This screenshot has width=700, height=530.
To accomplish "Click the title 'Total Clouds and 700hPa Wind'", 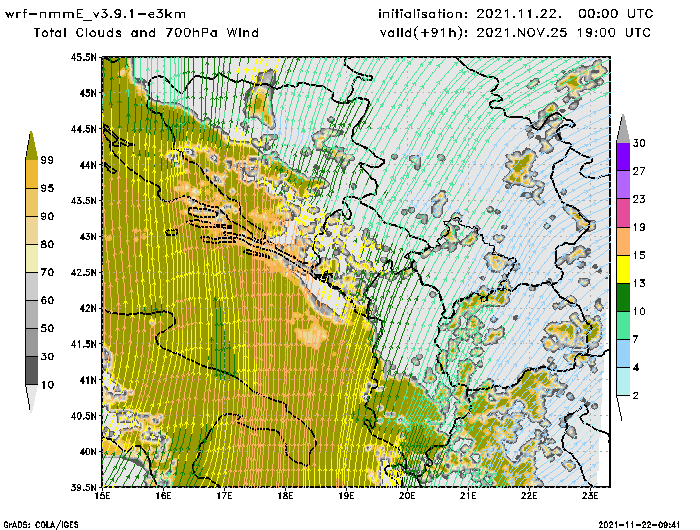I will point(146,33).
